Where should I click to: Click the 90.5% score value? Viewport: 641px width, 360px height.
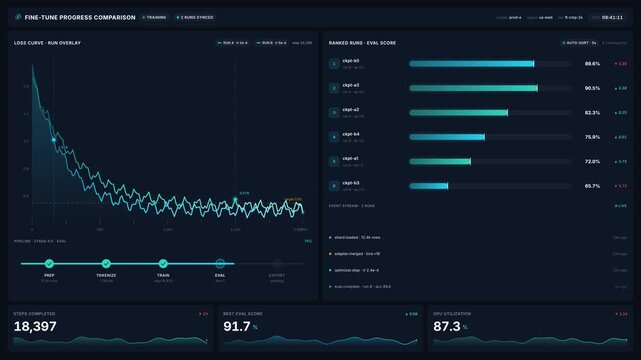pyautogui.click(x=592, y=88)
